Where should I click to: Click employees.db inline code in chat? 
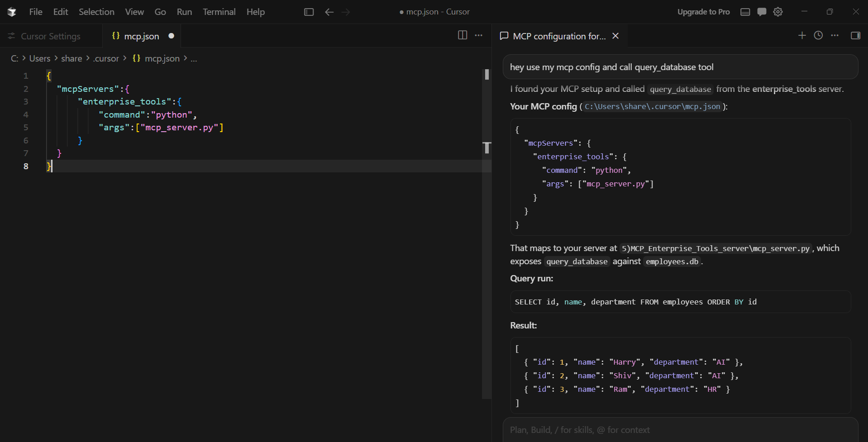(672, 261)
